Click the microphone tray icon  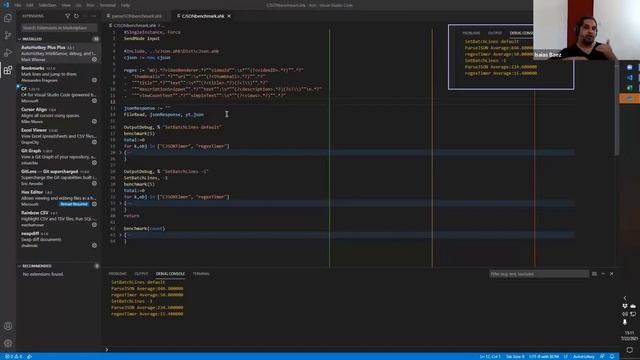(625, 322)
